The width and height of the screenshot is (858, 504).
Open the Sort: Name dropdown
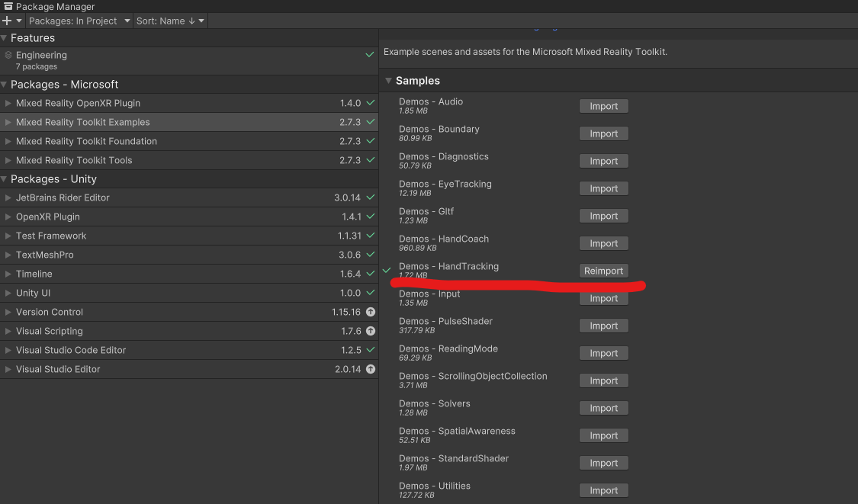[170, 21]
